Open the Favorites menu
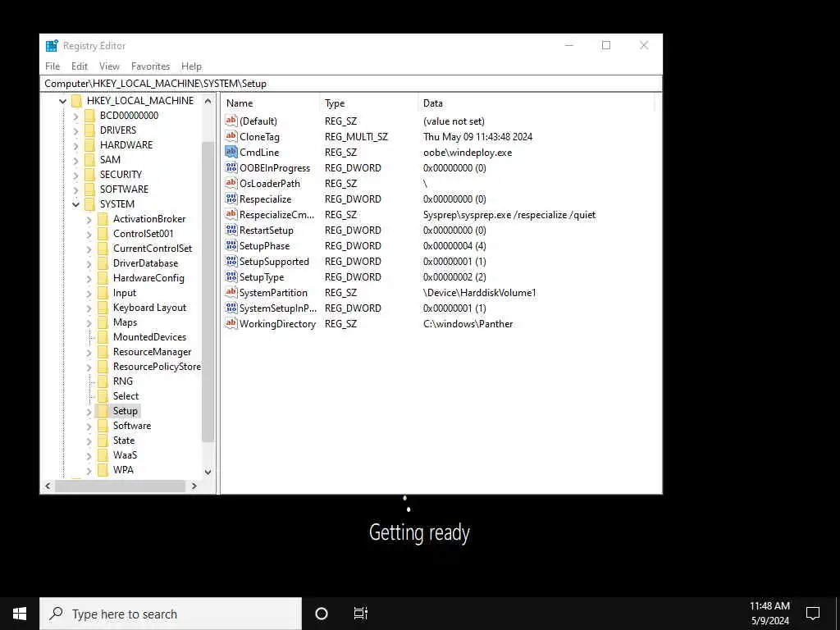This screenshot has width=840, height=630. click(151, 66)
